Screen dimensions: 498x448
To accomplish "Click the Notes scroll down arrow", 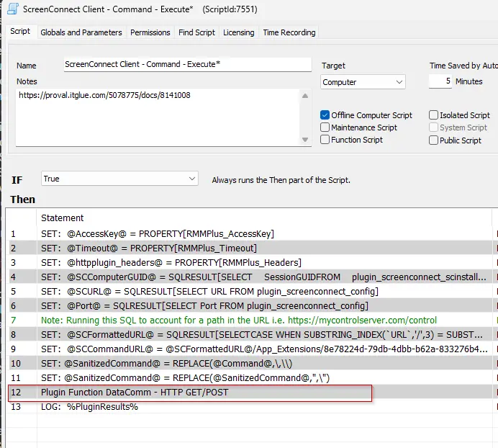I will 305,140.
